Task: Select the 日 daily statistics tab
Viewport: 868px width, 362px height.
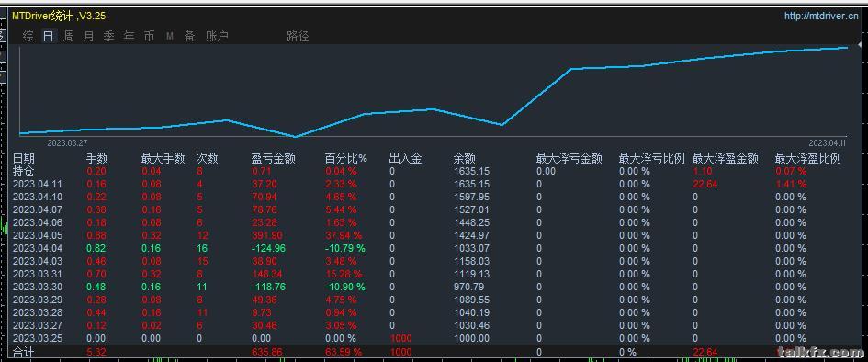Action: pyautogui.click(x=48, y=37)
